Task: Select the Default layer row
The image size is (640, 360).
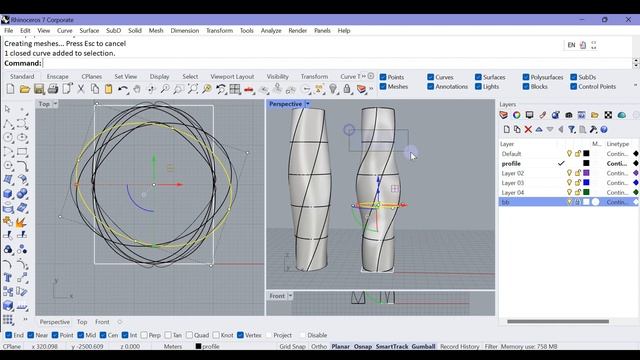Action: click(569, 154)
